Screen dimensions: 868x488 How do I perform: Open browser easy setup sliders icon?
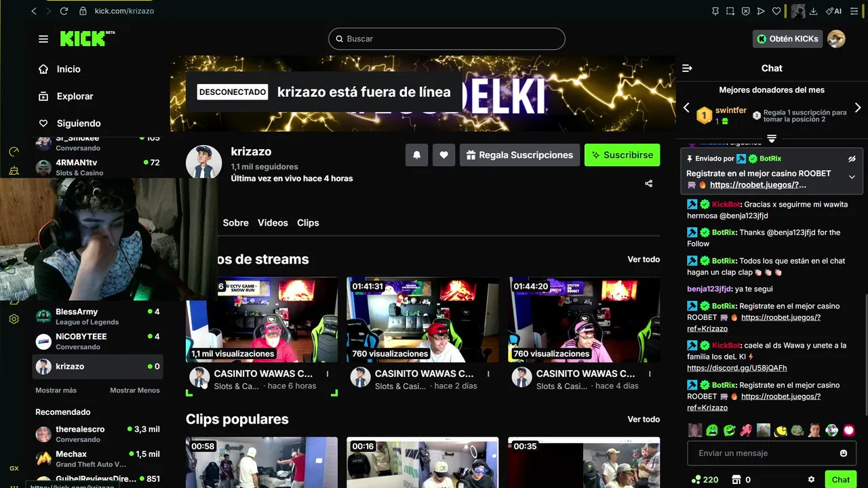(854, 11)
